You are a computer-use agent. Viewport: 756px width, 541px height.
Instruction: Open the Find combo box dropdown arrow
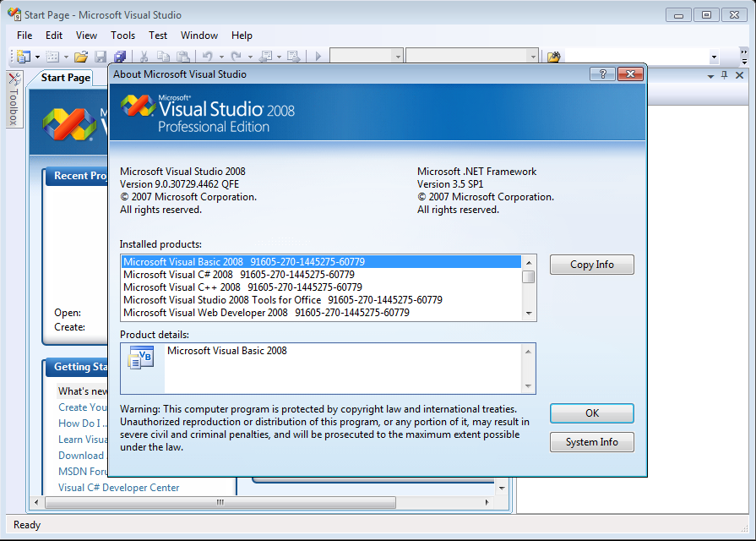point(714,57)
